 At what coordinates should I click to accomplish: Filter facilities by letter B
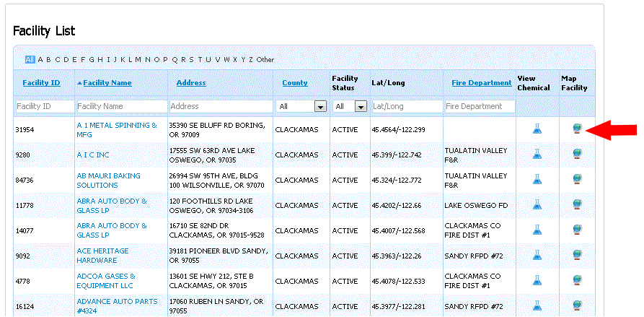[x=48, y=60]
